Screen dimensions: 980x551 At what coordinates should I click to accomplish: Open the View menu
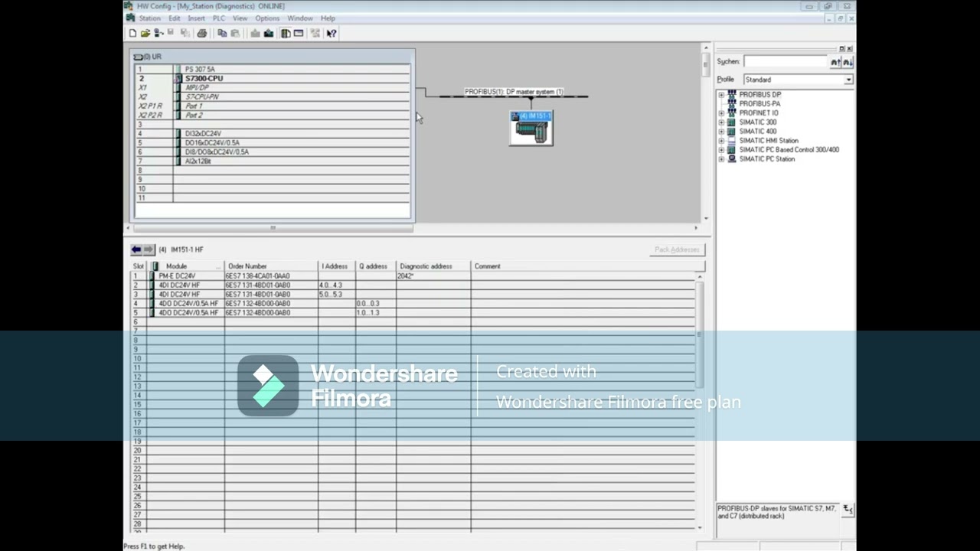pos(240,18)
